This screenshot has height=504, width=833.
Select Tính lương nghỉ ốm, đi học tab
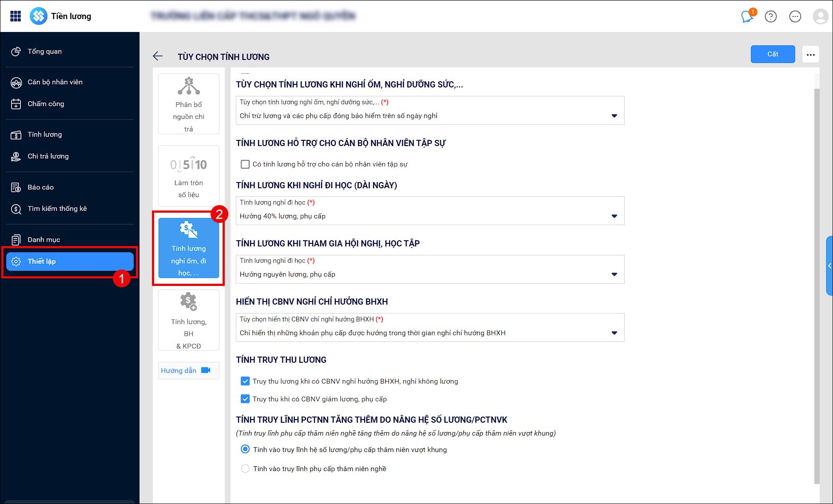(189, 248)
